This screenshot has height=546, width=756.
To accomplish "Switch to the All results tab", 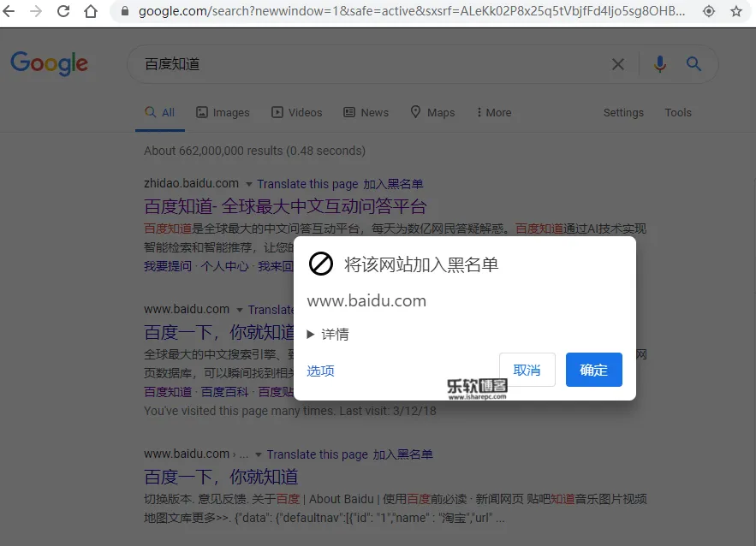I will pyautogui.click(x=160, y=113).
